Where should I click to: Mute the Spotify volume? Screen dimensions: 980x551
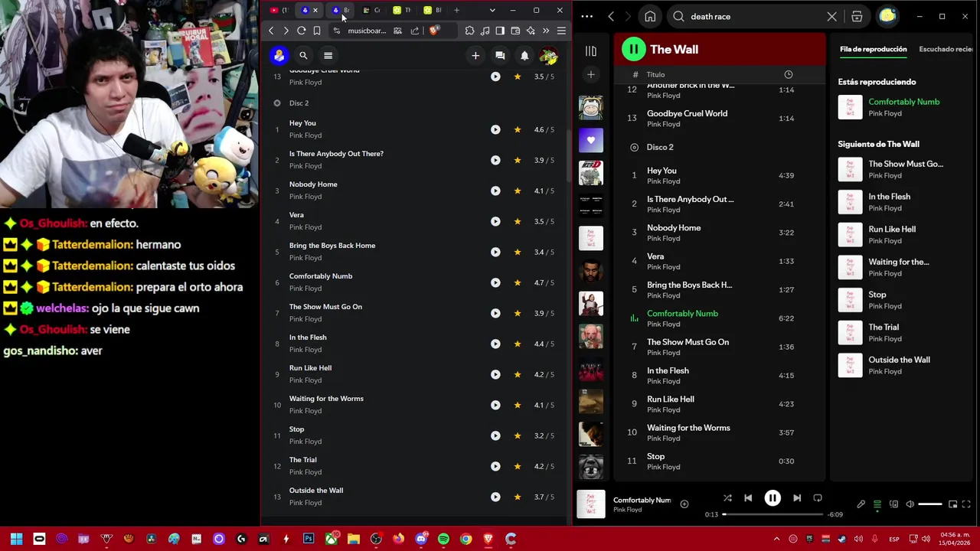click(910, 504)
